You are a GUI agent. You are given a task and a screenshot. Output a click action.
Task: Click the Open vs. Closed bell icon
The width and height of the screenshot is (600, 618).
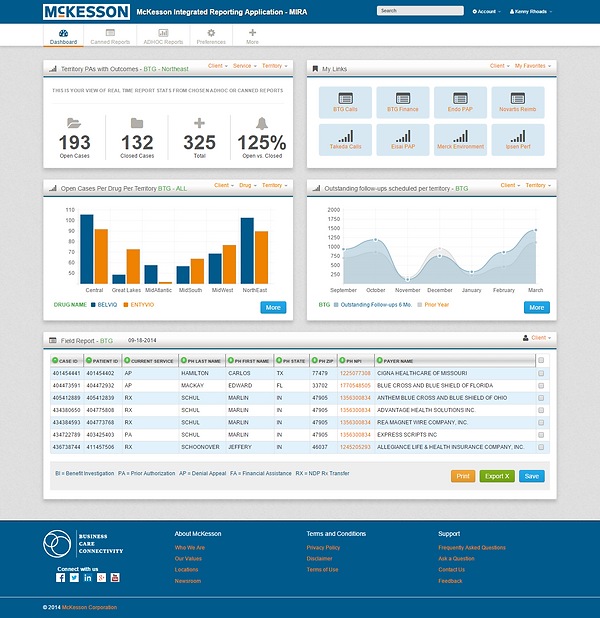[x=262, y=123]
